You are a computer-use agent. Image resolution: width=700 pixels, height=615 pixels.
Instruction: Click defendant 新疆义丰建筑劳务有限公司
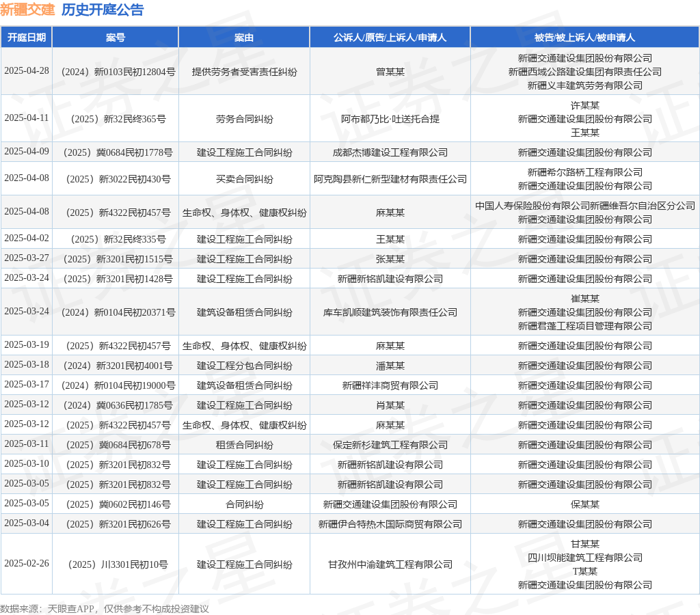coord(585,85)
